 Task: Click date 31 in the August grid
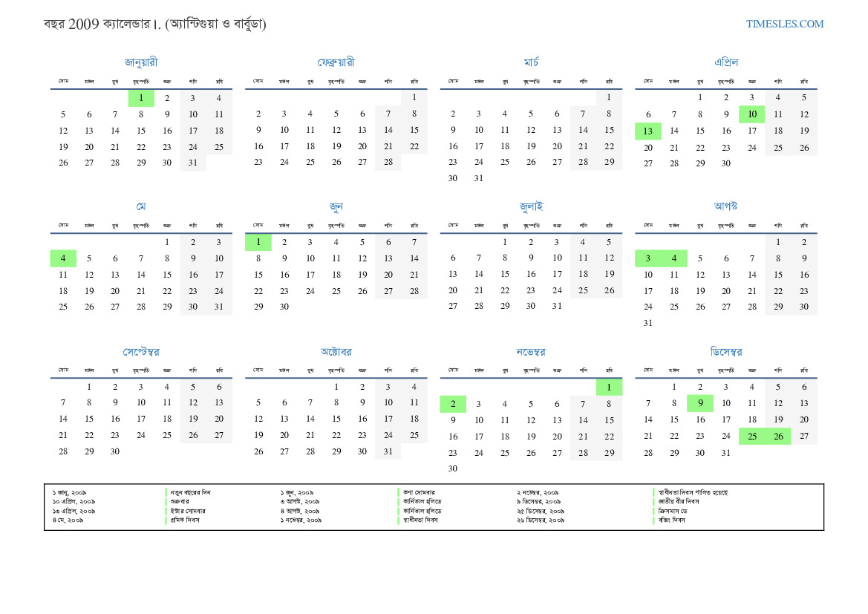pos(647,323)
